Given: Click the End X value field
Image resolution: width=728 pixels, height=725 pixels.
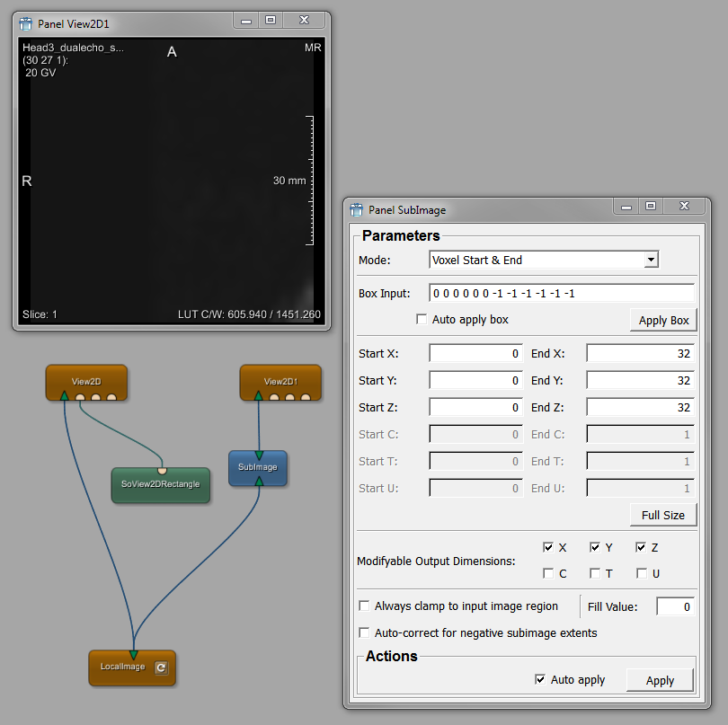Looking at the screenshot, I should [640, 354].
